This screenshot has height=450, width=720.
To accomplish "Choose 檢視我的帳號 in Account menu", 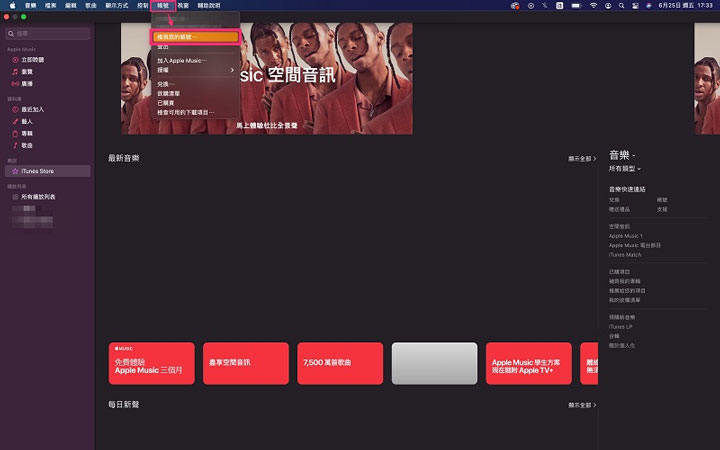I will 196,37.
